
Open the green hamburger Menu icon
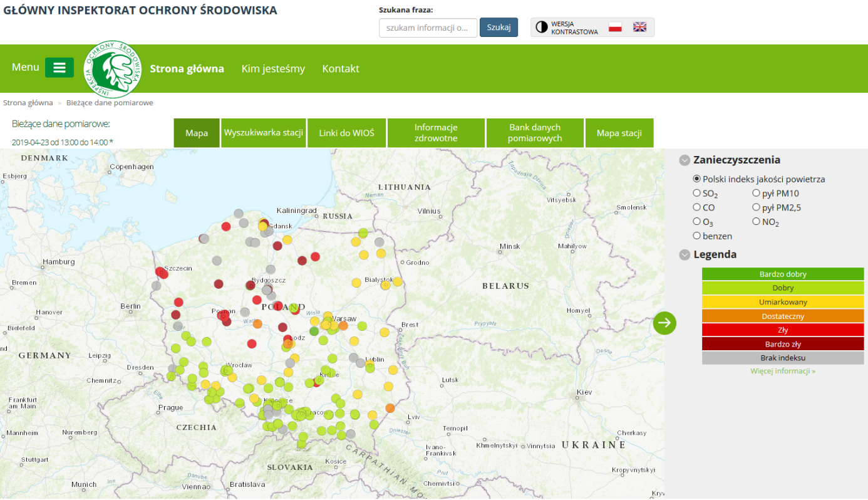pyautogui.click(x=59, y=68)
